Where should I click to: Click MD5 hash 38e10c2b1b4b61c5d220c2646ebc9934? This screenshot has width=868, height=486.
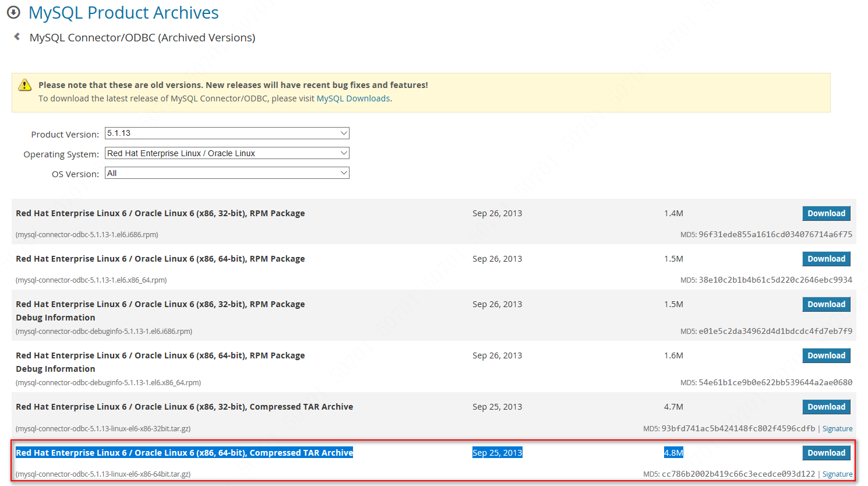click(x=775, y=280)
